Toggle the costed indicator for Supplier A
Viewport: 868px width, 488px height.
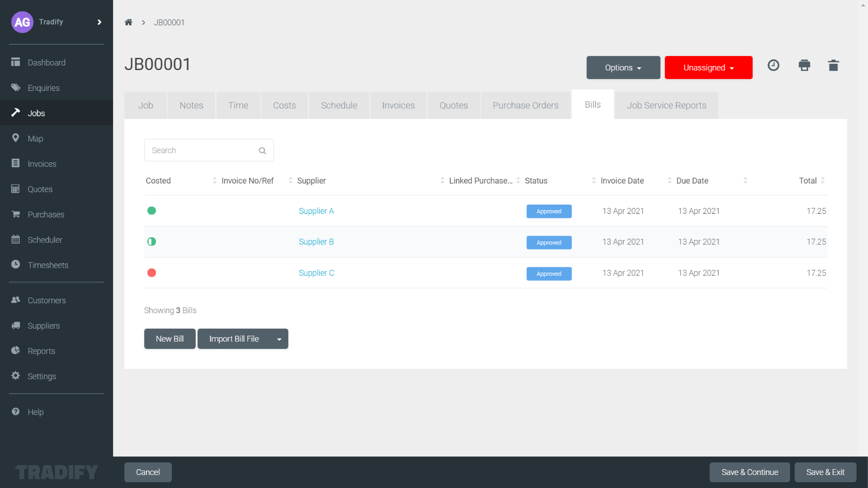coord(152,211)
